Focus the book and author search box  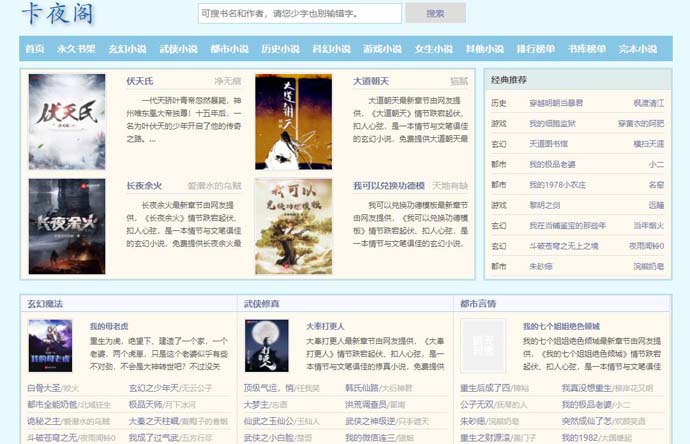click(x=300, y=14)
